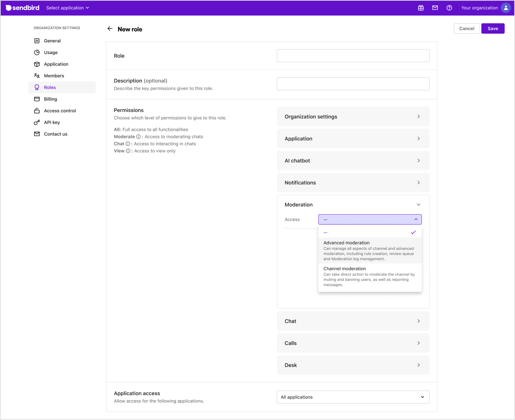Open Contact us in sidebar
Viewport: 515px width, 420px height.
(62, 134)
